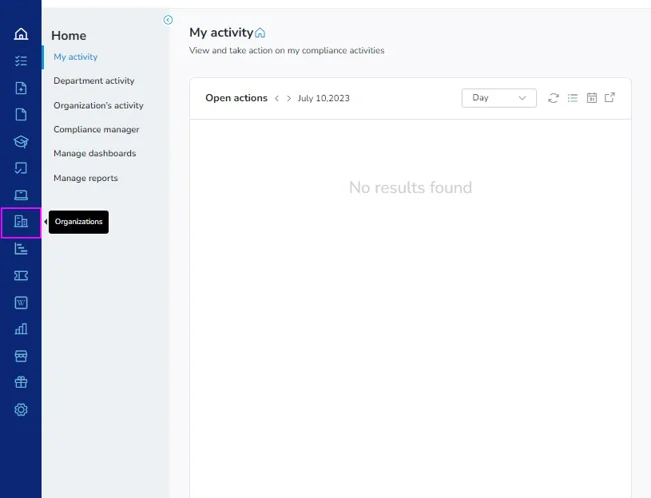Open the Home icon in sidebar

click(21, 34)
